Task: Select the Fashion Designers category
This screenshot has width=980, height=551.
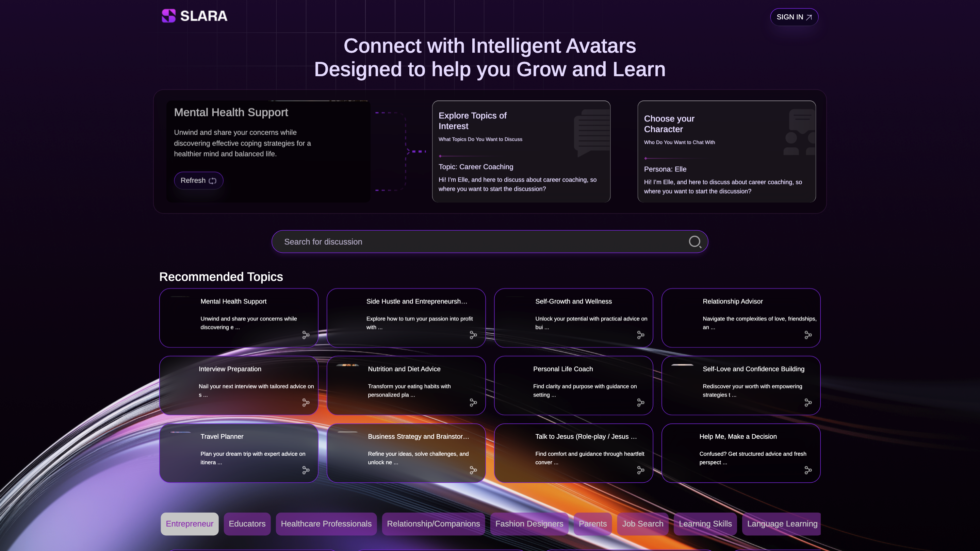Action: click(529, 524)
